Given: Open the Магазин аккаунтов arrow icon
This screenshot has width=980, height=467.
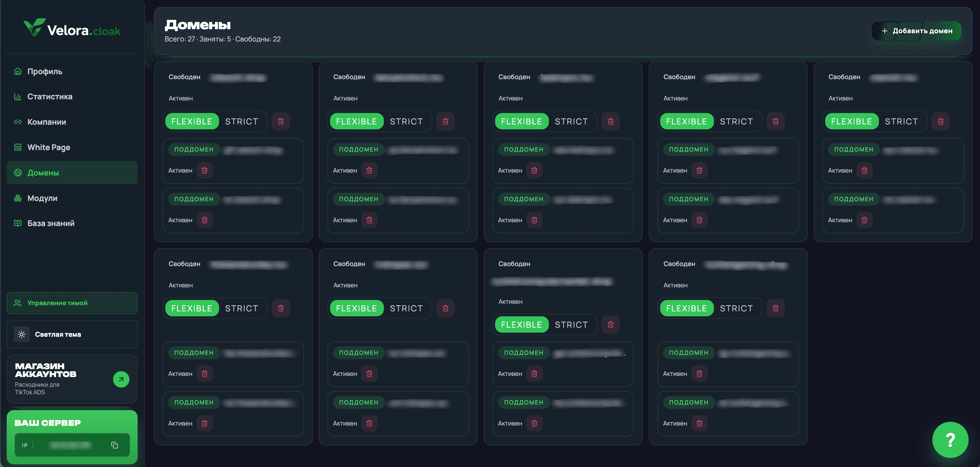Looking at the screenshot, I should (121, 379).
